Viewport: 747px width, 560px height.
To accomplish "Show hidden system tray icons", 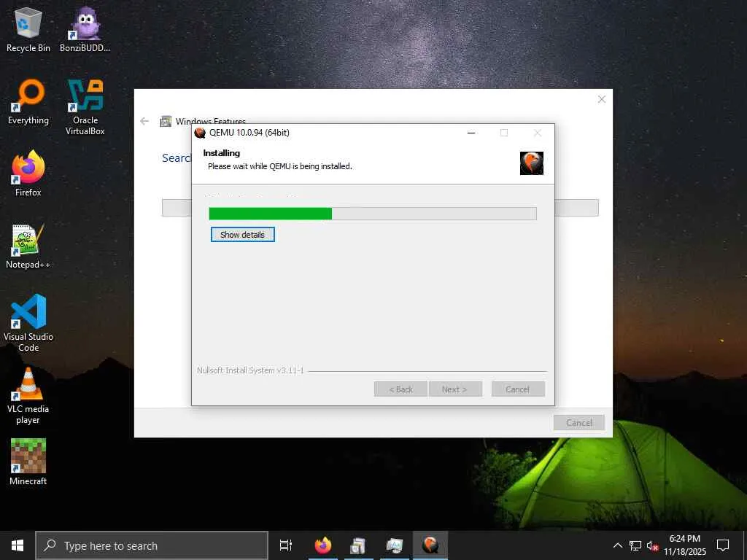I will 617,545.
